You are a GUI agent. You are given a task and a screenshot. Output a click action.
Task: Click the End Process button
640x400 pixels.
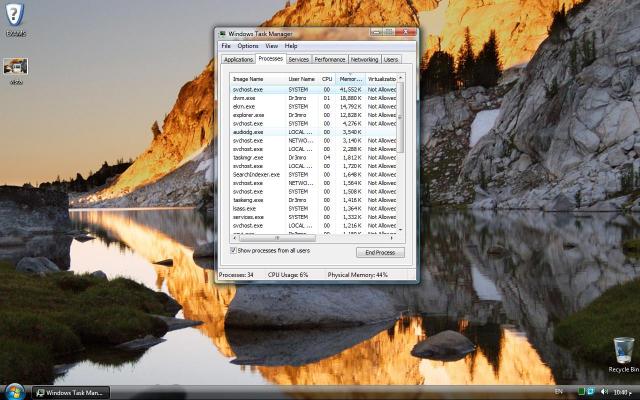[x=380, y=252]
